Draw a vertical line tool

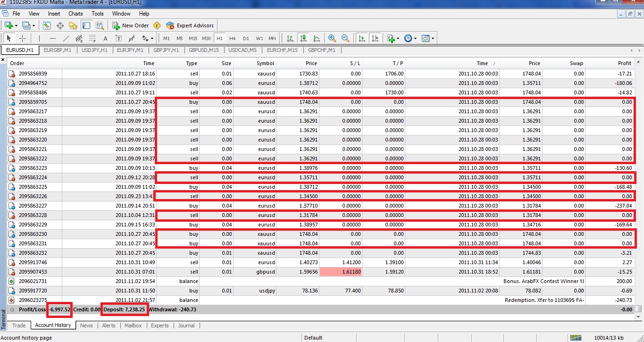[39, 38]
